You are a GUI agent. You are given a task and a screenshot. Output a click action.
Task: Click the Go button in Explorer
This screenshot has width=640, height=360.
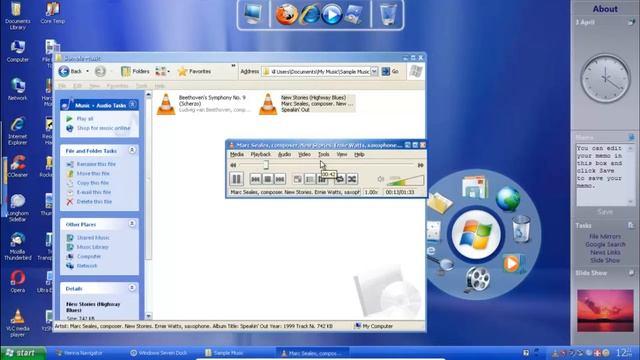390,71
